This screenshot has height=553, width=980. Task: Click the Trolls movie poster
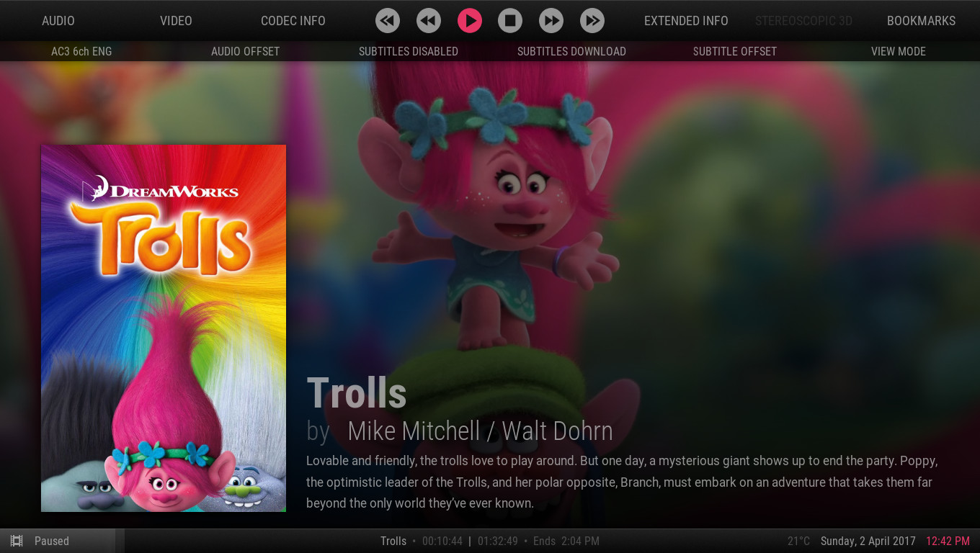pyautogui.click(x=164, y=328)
